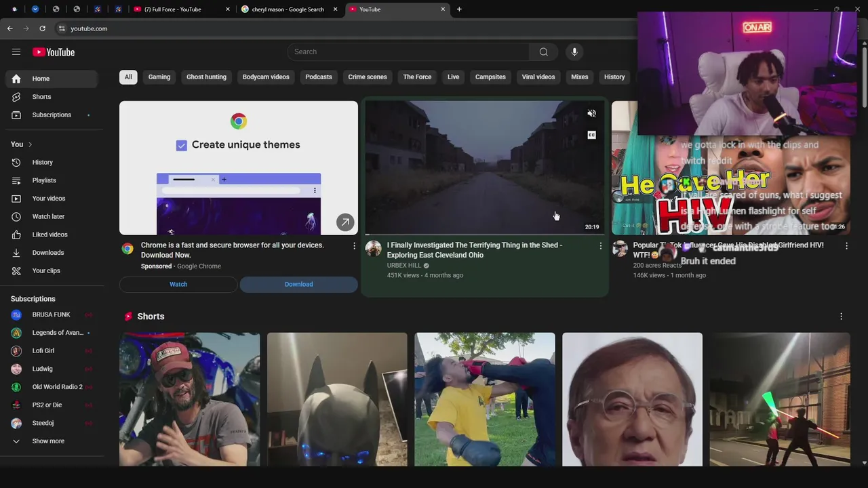This screenshot has width=868, height=488.
Task: Select the Crime scenes filter chip
Action: point(368,77)
